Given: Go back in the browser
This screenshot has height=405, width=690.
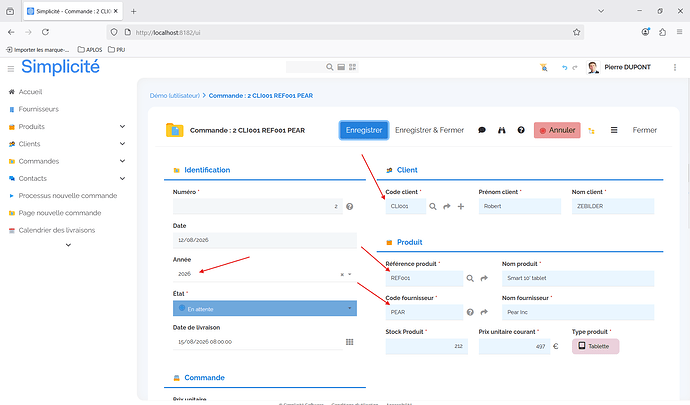Looking at the screenshot, I should [11, 32].
